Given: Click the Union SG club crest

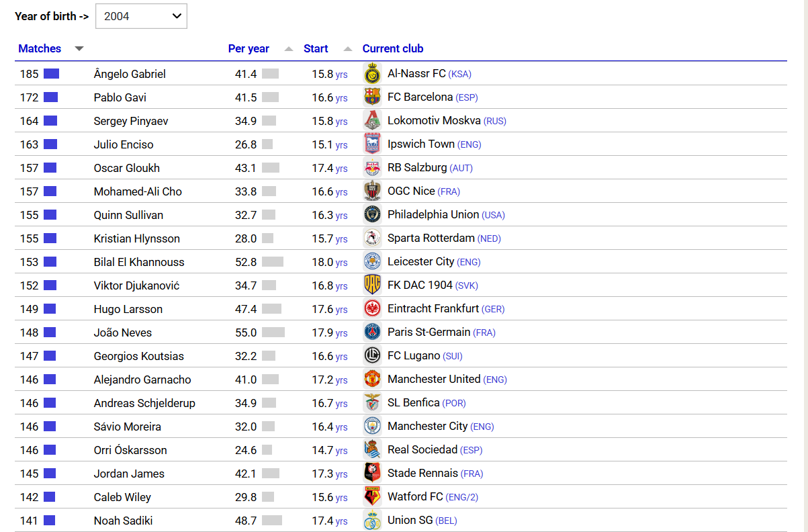Looking at the screenshot, I should coord(372,521).
